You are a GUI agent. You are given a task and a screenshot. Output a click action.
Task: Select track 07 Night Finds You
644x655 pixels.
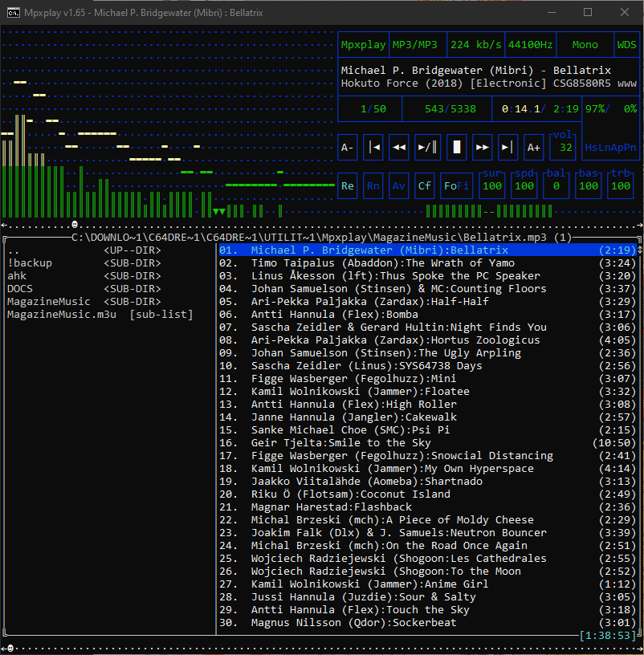tap(427, 327)
